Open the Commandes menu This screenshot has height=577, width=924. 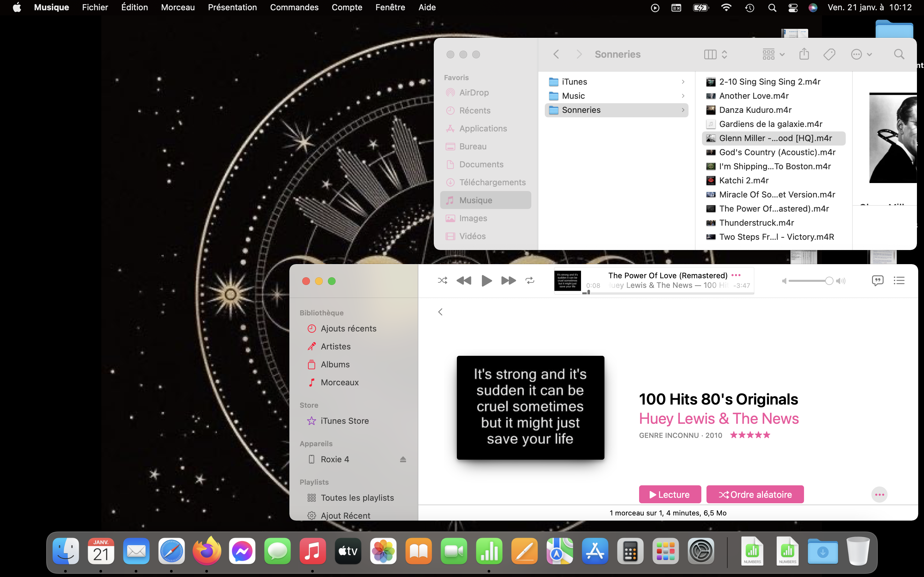pos(294,8)
